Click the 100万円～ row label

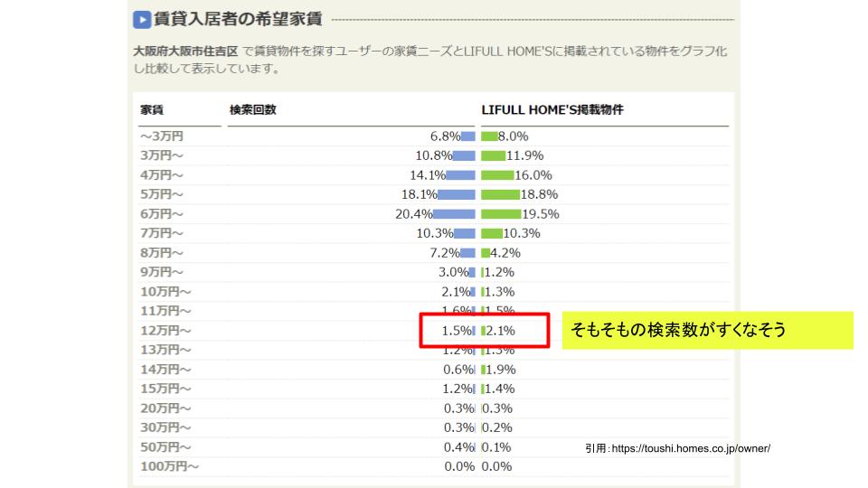[x=169, y=466]
